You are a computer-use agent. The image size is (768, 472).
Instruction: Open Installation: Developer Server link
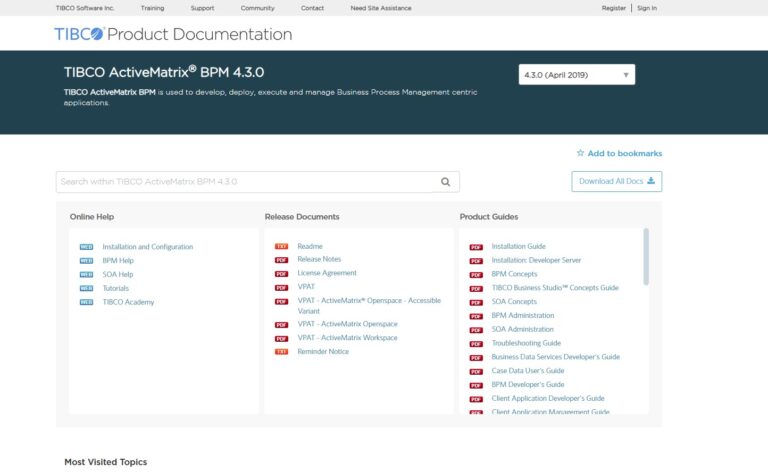(536, 260)
